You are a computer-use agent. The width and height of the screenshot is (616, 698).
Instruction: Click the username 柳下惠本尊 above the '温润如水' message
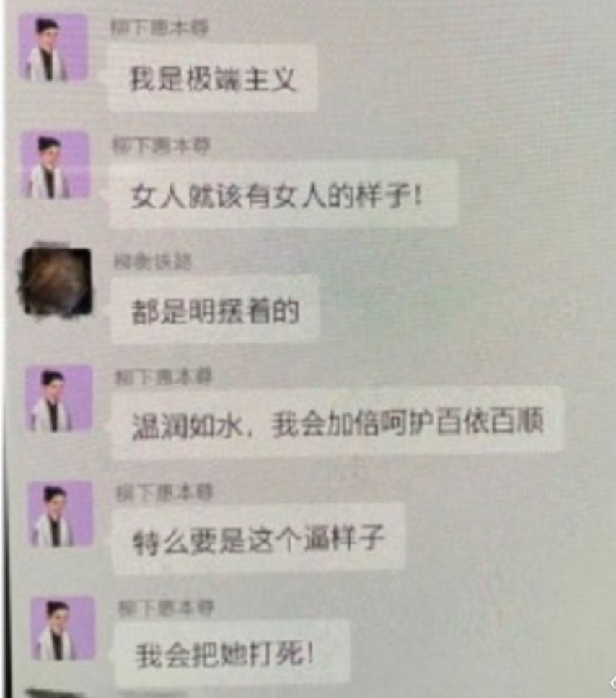[164, 378]
